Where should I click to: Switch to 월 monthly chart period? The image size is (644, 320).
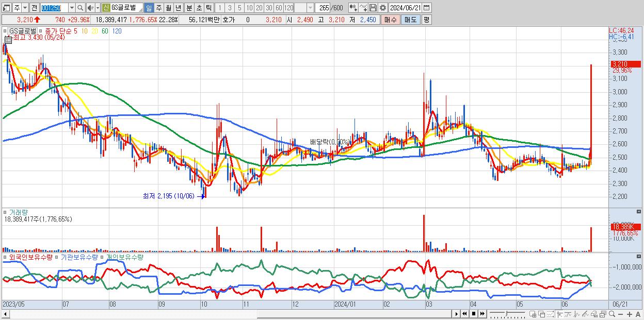[168, 8]
